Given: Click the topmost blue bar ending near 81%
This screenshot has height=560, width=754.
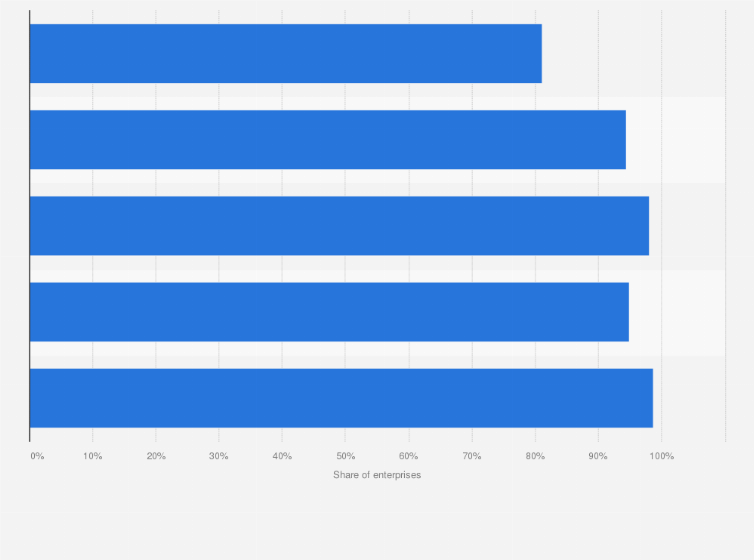Looking at the screenshot, I should click(285, 54).
